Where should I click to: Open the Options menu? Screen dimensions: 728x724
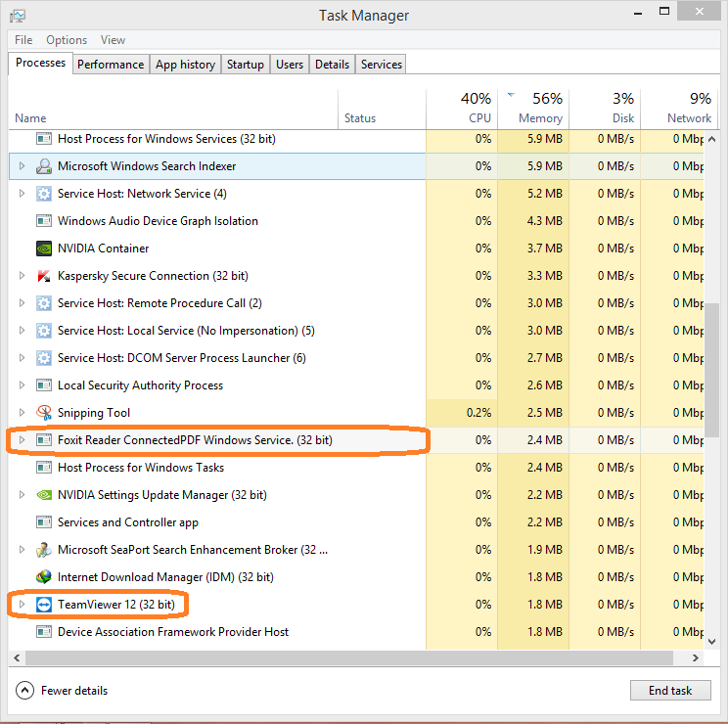[x=67, y=40]
